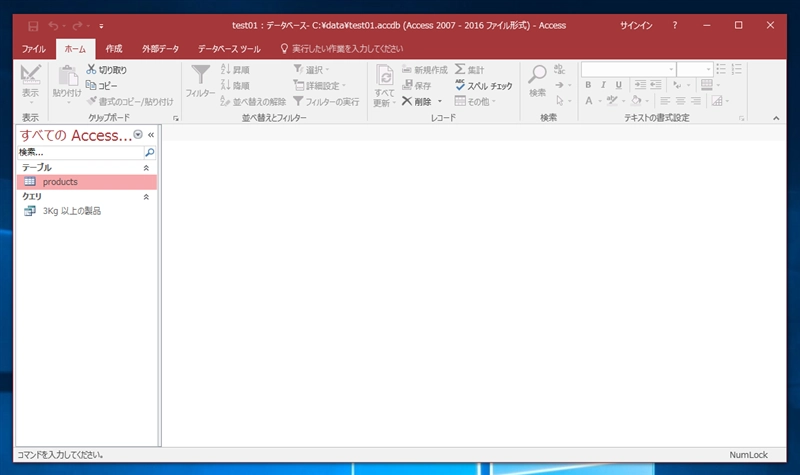Open the すべての Access navigation pane menu
This screenshot has width=800, height=475.
tap(138, 135)
